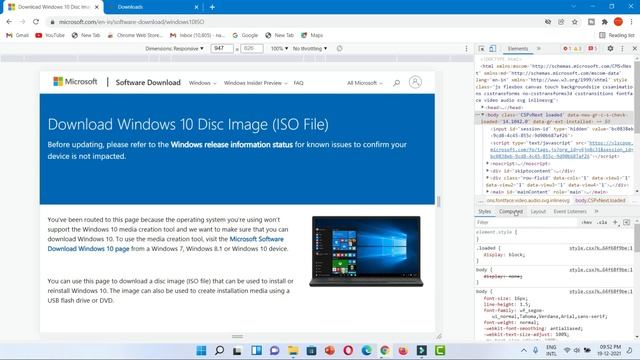
Task: Click the red error count badge
Action: (566, 49)
